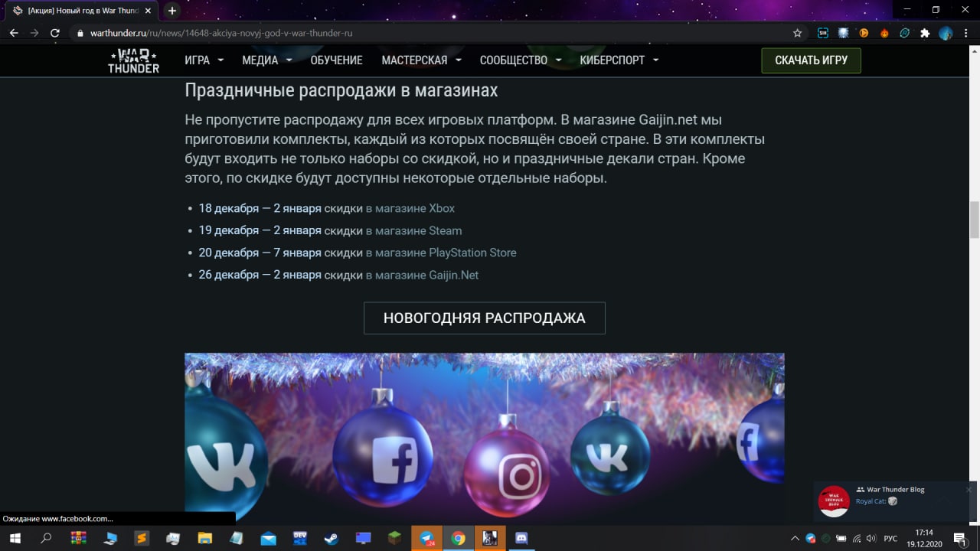Open the clock and calendar flyout

click(x=925, y=538)
